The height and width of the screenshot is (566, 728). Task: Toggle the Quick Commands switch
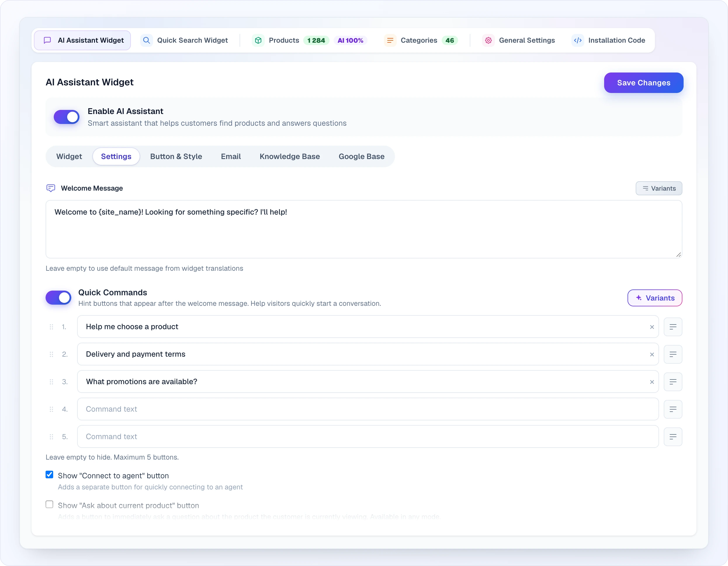[x=58, y=298]
